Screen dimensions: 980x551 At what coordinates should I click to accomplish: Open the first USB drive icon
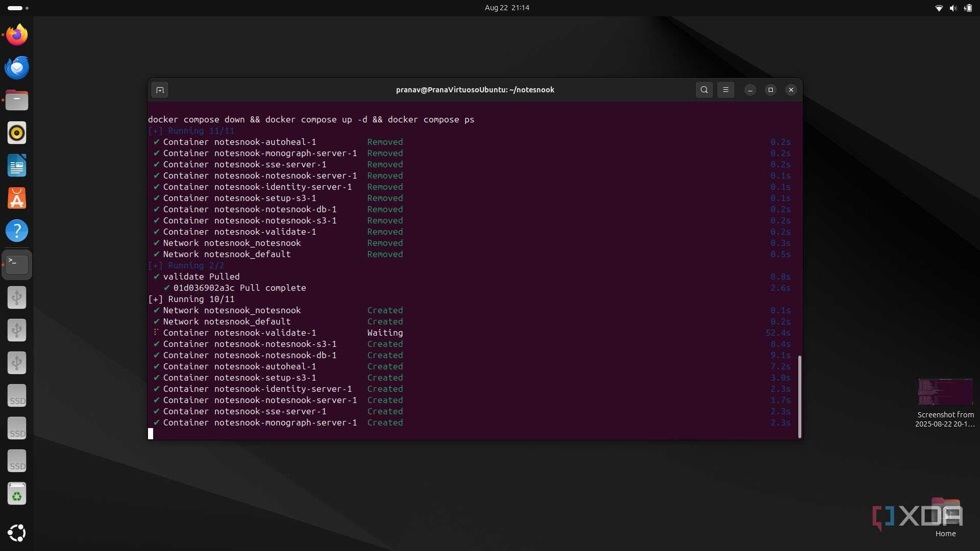coord(17,297)
